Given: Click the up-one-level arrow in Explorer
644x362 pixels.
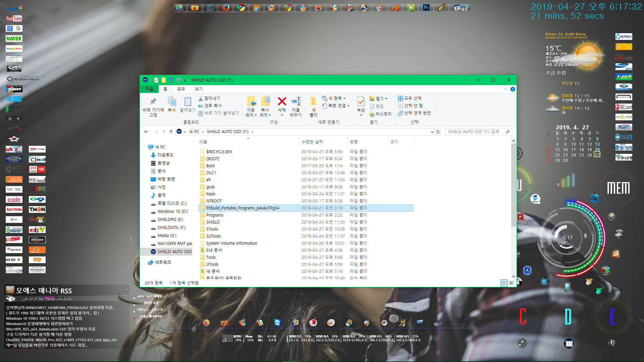Looking at the screenshot, I should point(171,132).
